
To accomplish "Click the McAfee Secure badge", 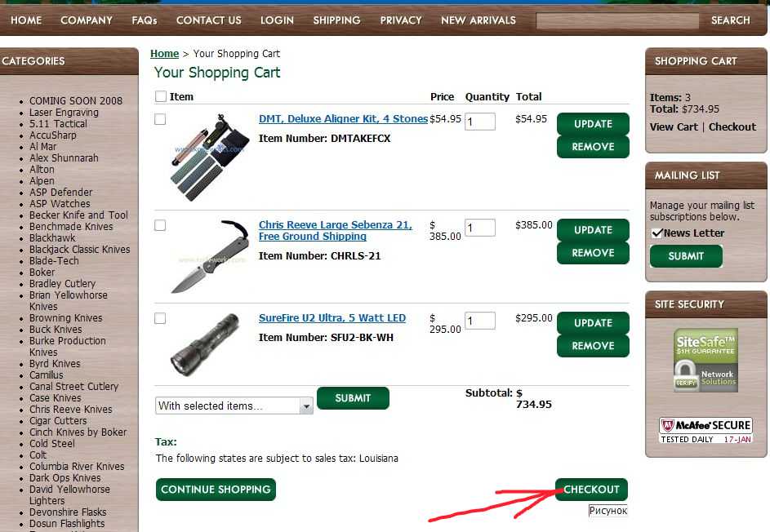I will click(705, 430).
